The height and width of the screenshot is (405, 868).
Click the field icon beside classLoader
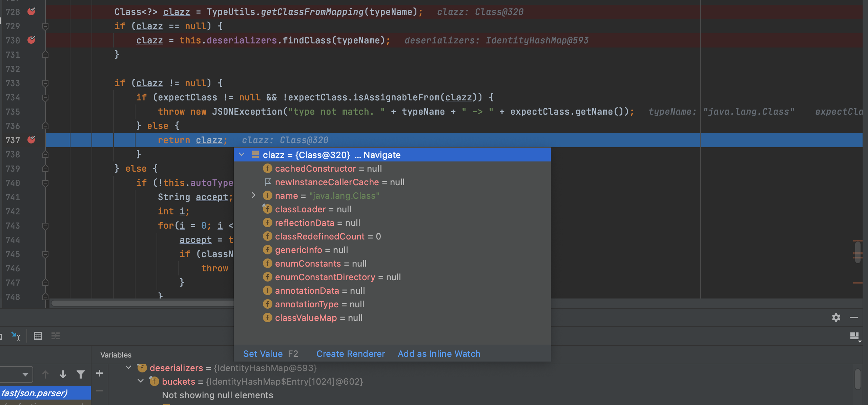coord(267,209)
